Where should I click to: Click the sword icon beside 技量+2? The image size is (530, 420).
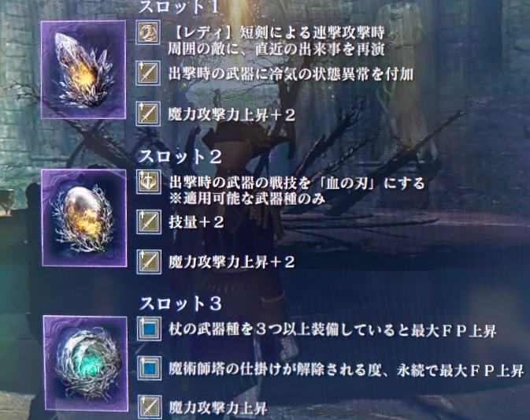pyautogui.click(x=149, y=222)
